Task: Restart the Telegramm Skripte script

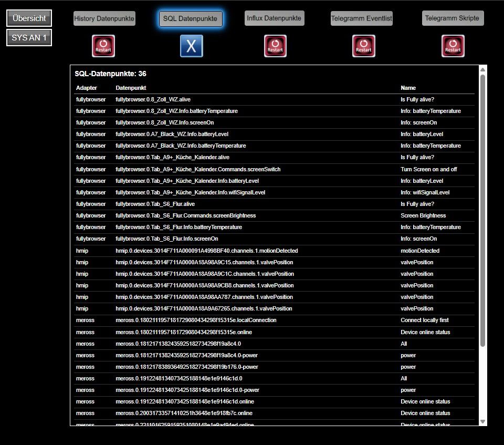Action: [453, 46]
